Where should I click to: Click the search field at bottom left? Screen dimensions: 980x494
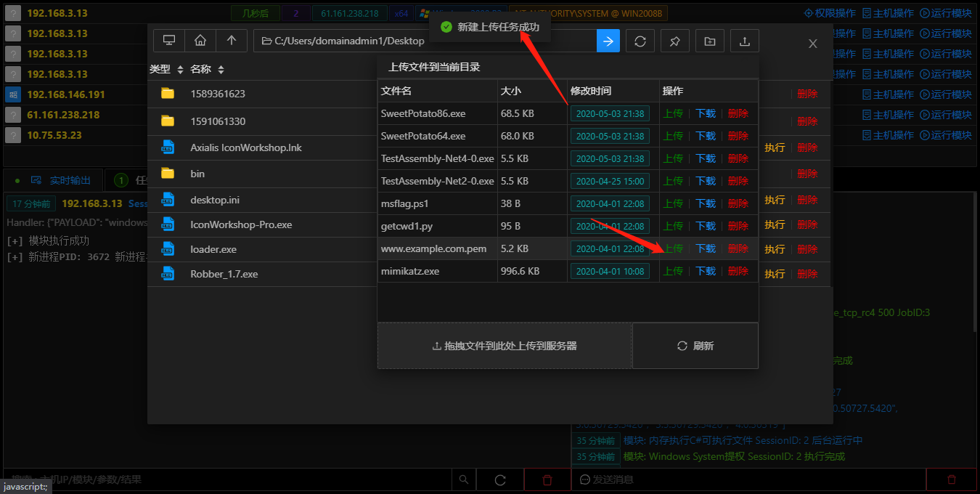tap(226, 479)
